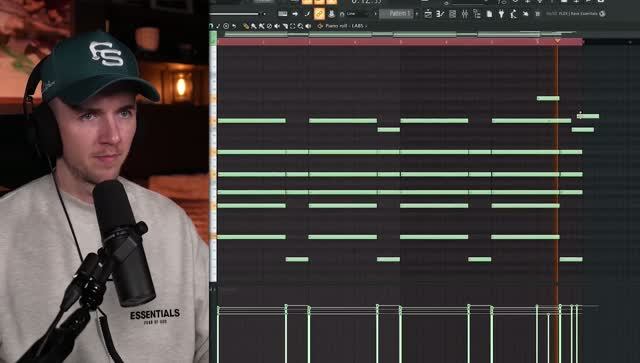Image resolution: width=640 pixels, height=363 pixels.
Task: Open the Channel rack icon
Action: [452, 14]
